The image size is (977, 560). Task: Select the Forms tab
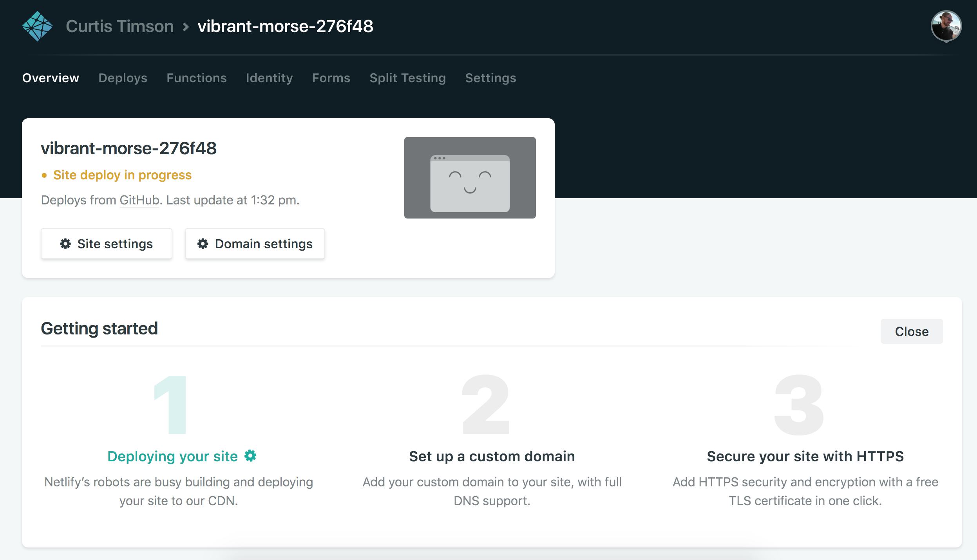(331, 78)
